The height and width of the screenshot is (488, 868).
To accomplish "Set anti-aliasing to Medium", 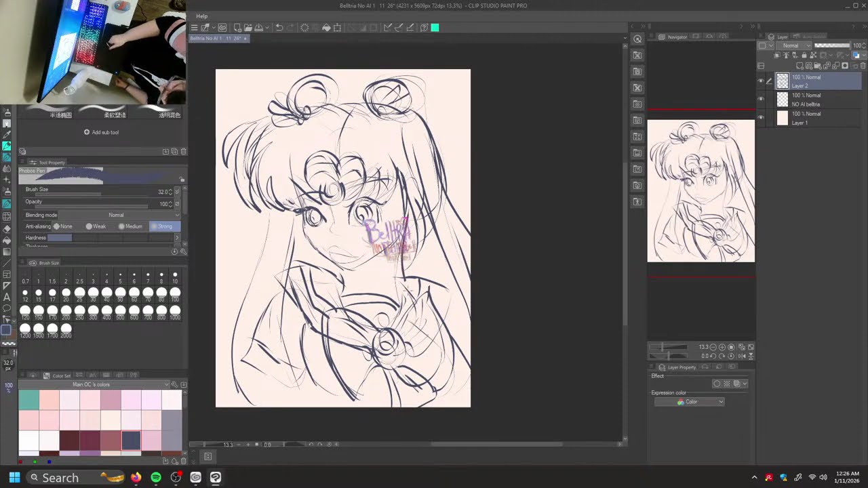I will tap(130, 226).
